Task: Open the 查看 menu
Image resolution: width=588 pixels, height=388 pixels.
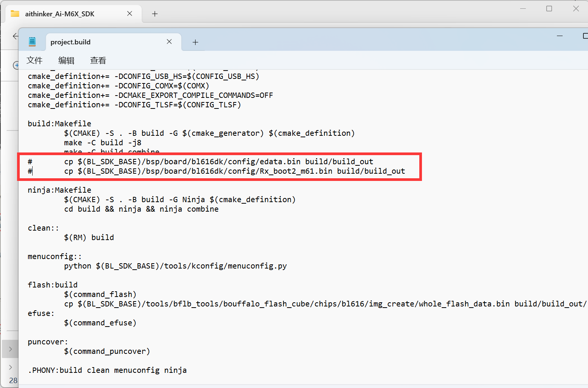Action: 98,60
